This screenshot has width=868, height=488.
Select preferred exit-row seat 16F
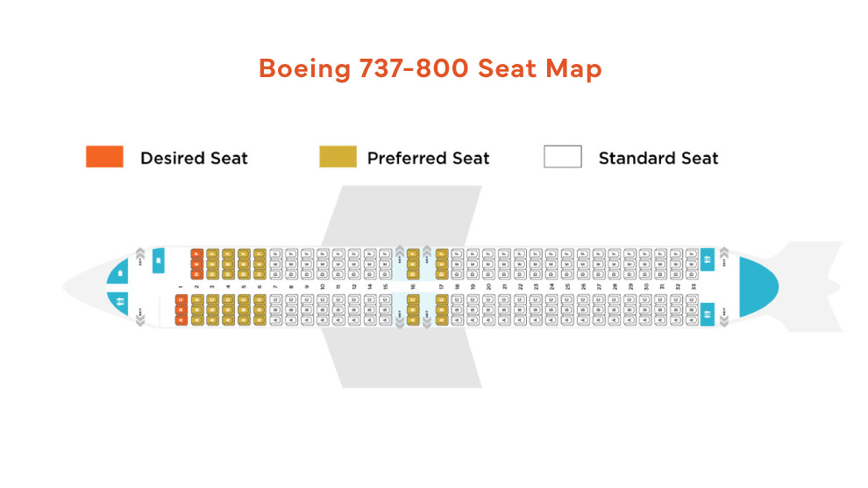pyautogui.click(x=412, y=254)
